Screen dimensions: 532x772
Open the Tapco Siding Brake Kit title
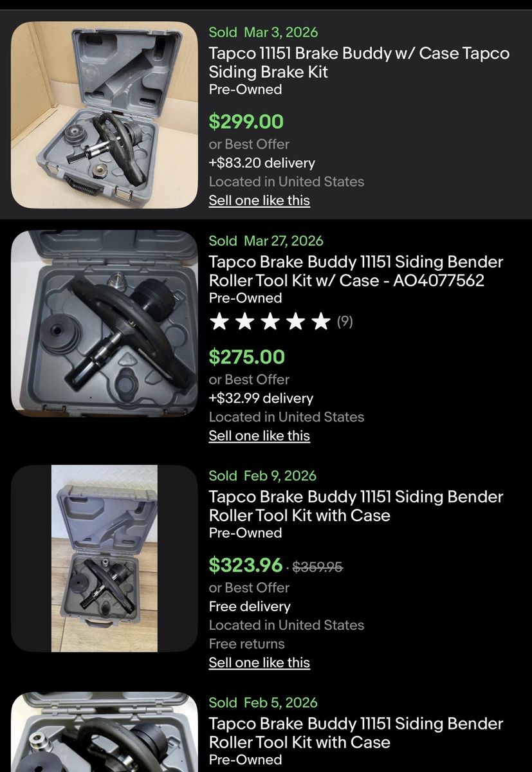click(358, 62)
